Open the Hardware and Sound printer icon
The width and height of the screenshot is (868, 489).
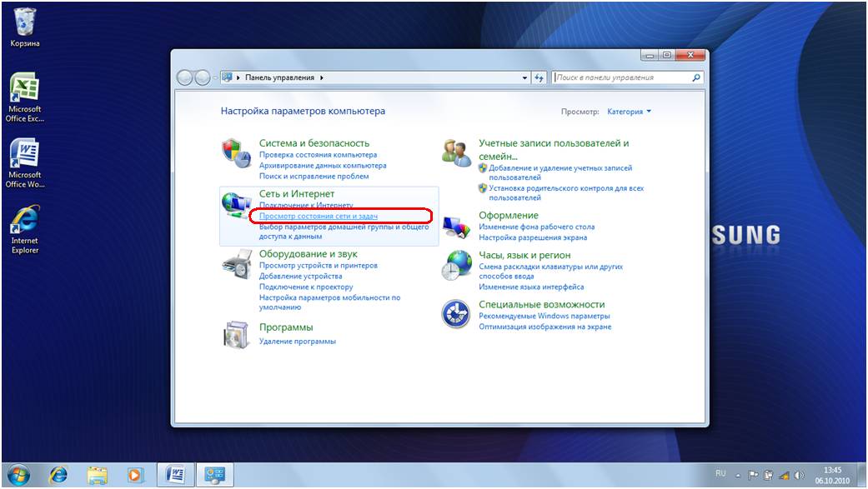pyautogui.click(x=236, y=264)
